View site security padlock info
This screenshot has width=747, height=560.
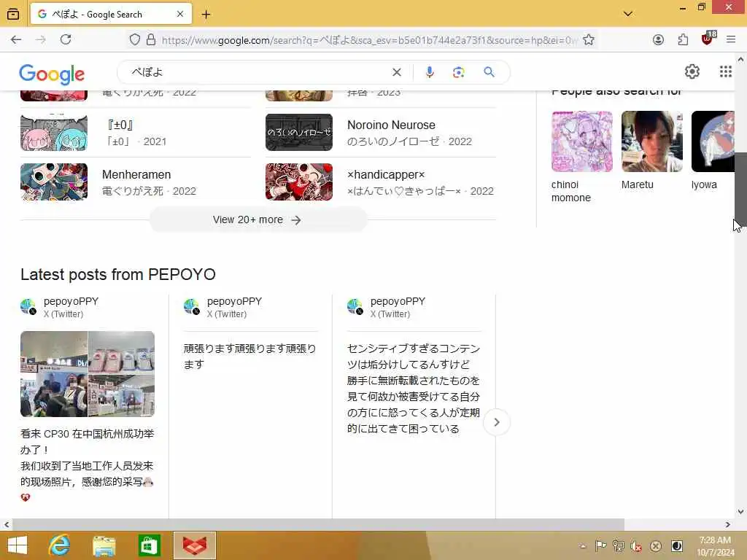[151, 39]
